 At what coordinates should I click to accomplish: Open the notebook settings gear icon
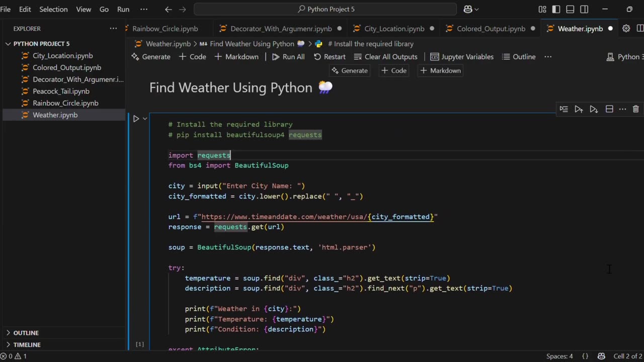[626, 29]
